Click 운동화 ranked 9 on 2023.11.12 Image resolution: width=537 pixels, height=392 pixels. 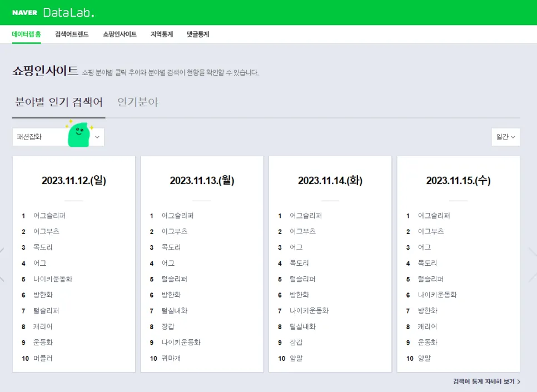43,343
